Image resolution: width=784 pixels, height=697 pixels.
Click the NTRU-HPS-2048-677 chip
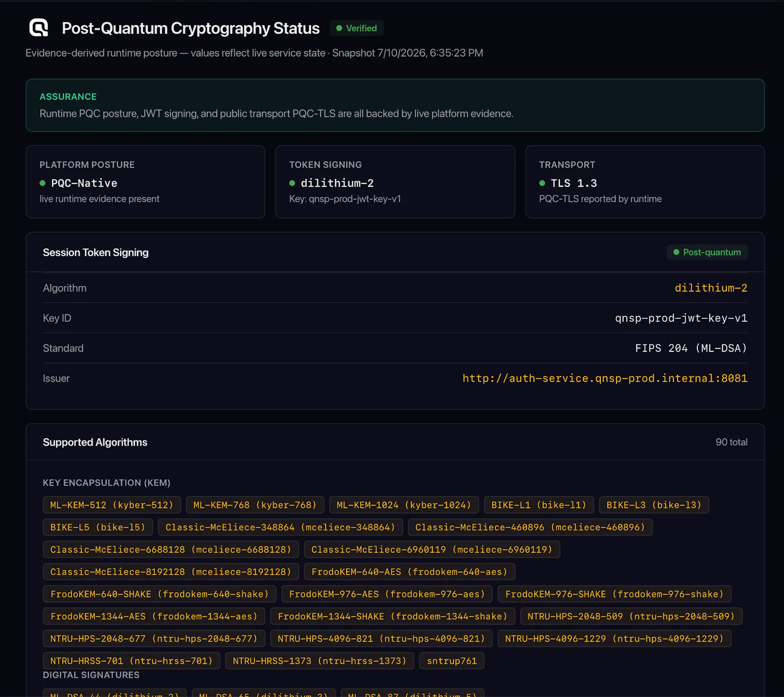154,639
